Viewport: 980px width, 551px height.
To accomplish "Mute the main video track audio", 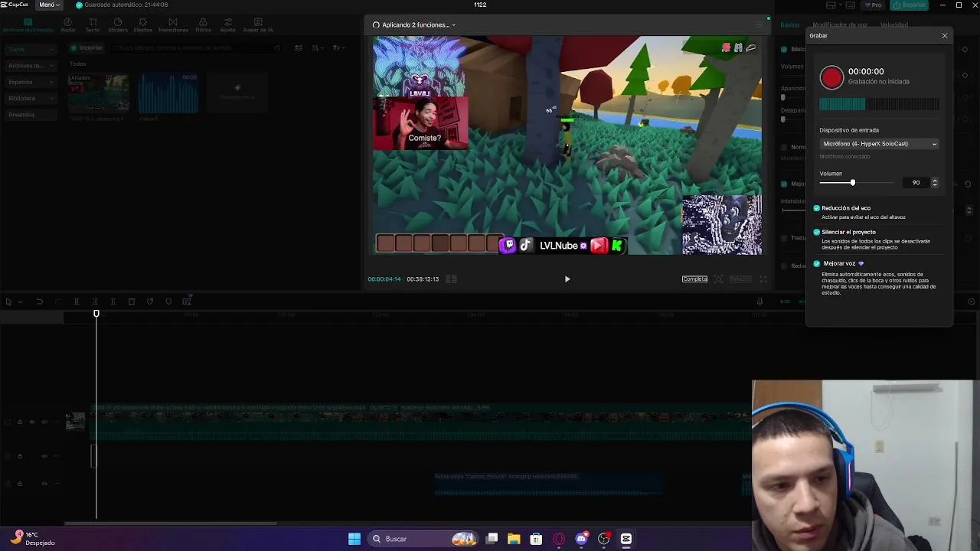I will pos(44,422).
